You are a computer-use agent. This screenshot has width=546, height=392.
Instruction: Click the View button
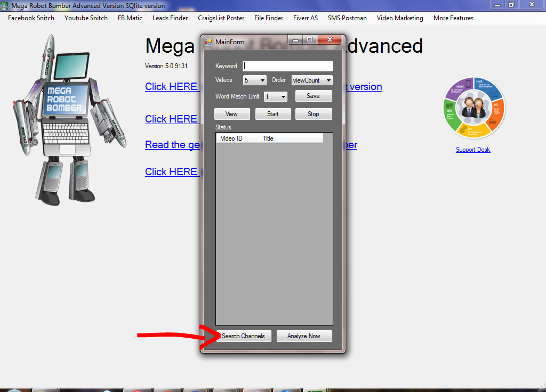coord(232,114)
